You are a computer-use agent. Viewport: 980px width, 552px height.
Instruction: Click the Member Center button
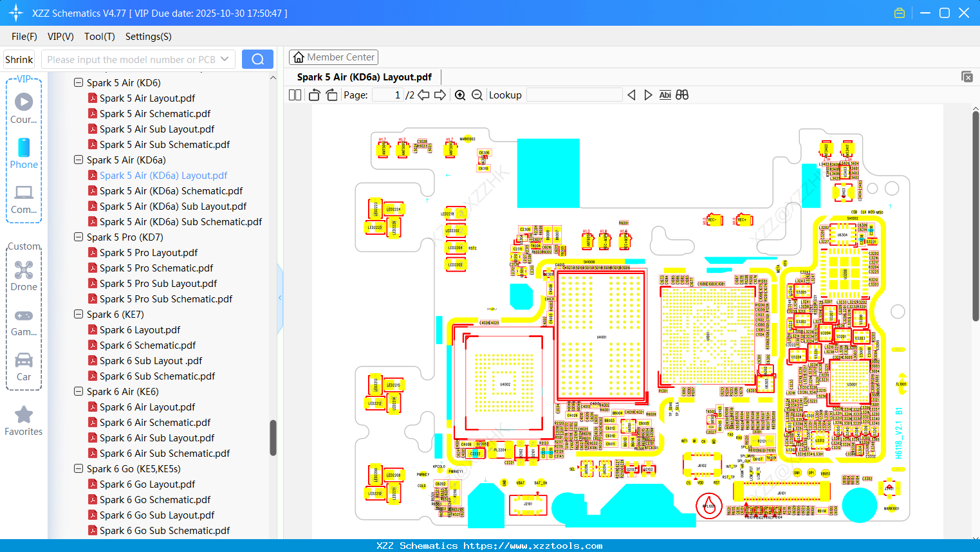[333, 57]
